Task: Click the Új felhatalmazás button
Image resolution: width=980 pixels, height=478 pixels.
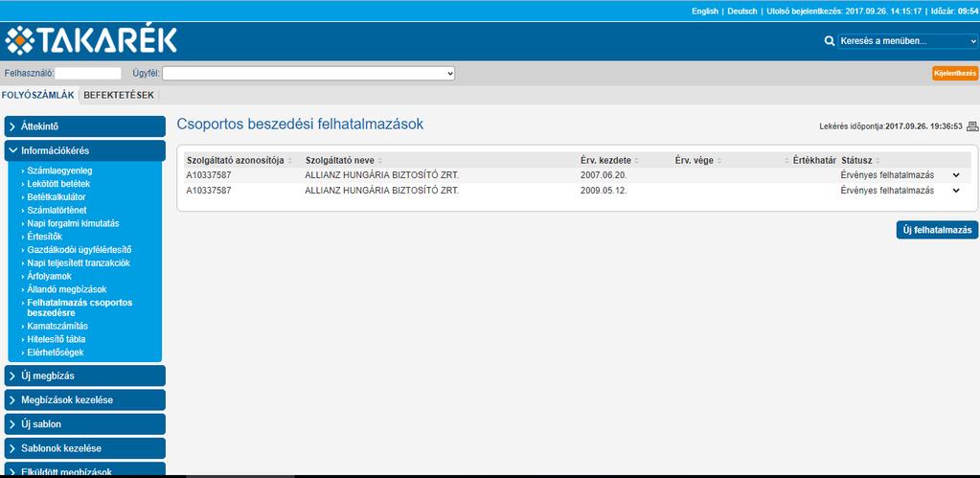Action: 937,230
